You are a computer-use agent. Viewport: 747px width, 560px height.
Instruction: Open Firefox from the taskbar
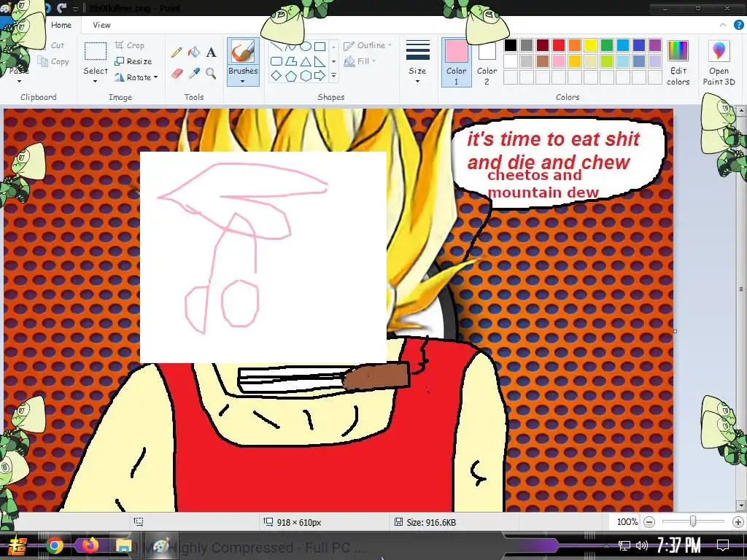(x=90, y=545)
